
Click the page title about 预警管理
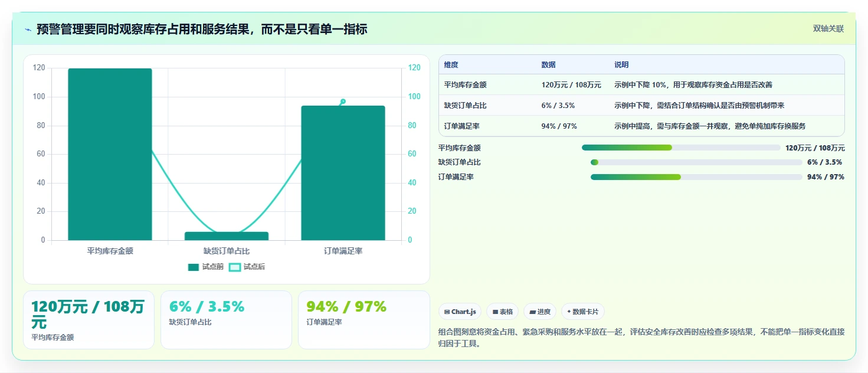pyautogui.click(x=202, y=29)
